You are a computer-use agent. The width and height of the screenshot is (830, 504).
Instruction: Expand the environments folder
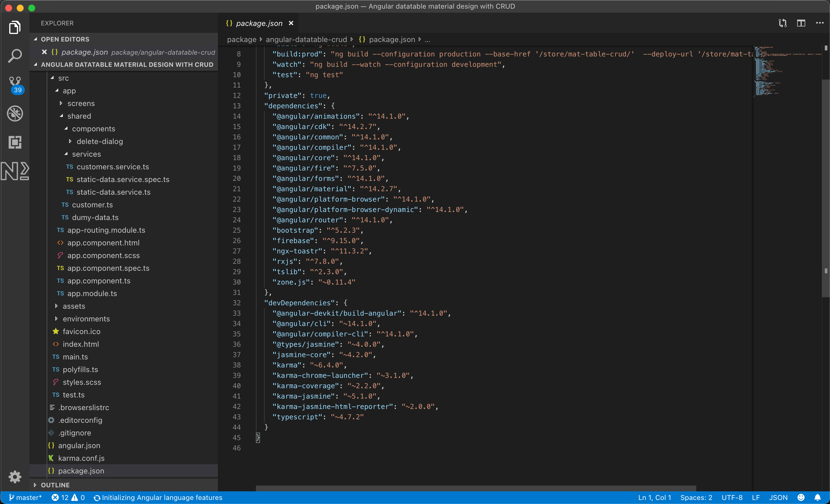pos(56,319)
